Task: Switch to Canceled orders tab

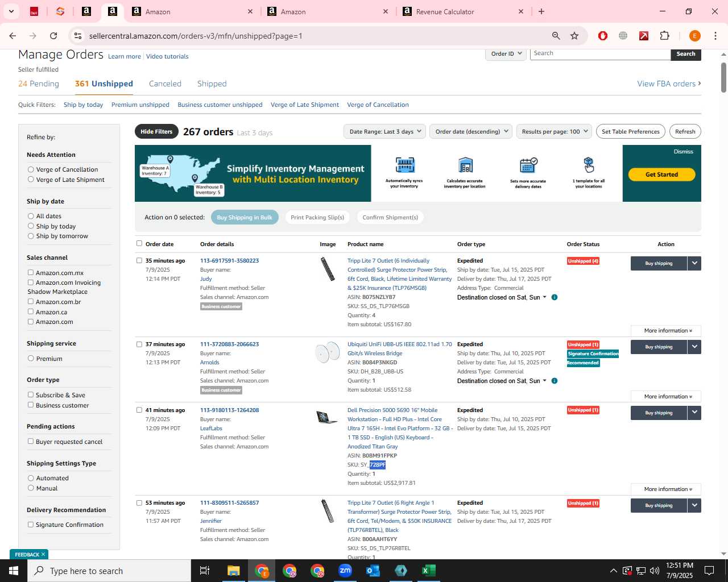Action: point(165,84)
